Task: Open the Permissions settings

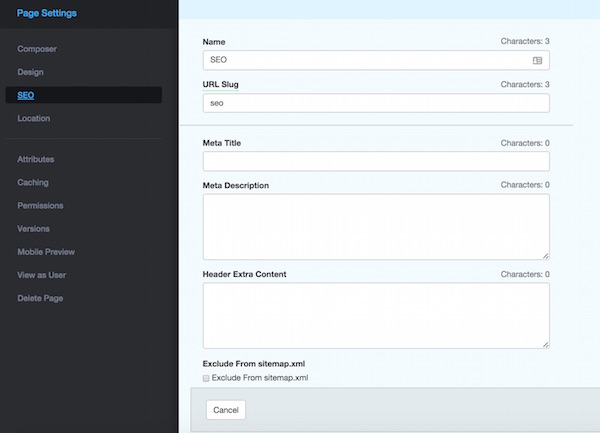Action: coord(40,206)
